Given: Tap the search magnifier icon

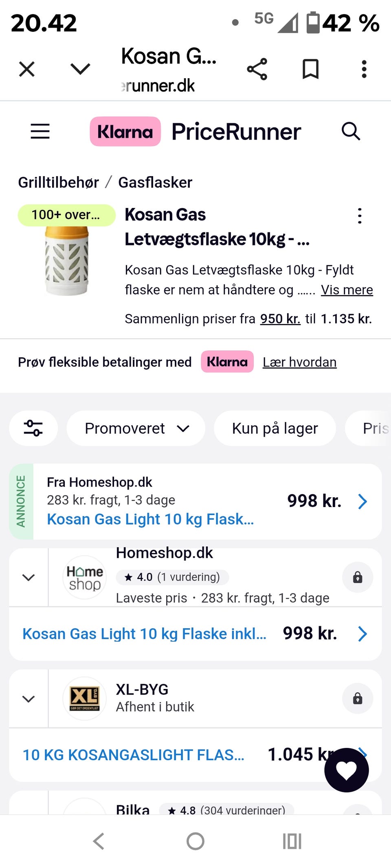Looking at the screenshot, I should coord(350,131).
